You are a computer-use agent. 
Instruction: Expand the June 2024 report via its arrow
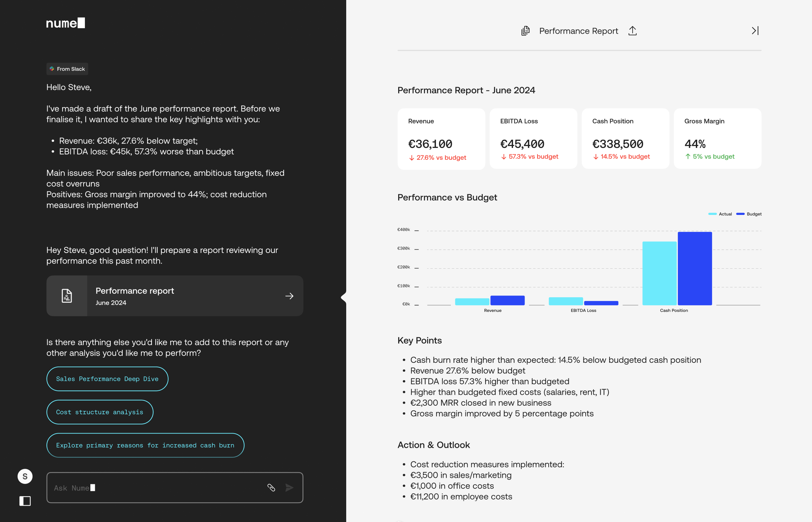289,296
